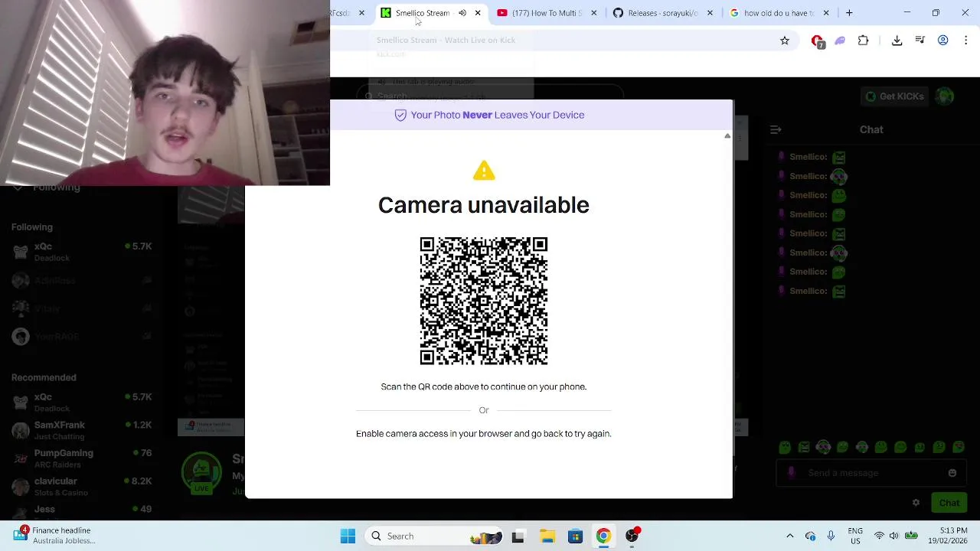This screenshot has width=980, height=551.
Task: Open Jess channel in sidebar
Action: click(x=82, y=511)
